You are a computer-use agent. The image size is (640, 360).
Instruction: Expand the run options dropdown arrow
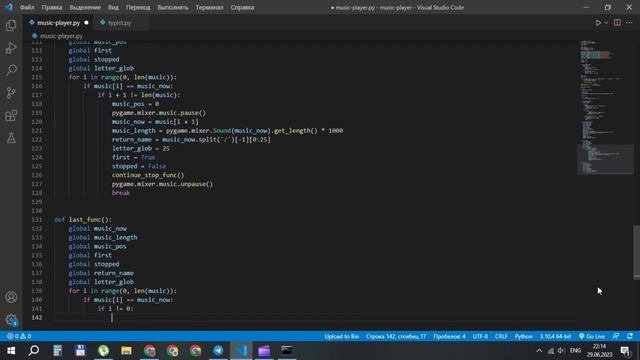tap(606, 23)
